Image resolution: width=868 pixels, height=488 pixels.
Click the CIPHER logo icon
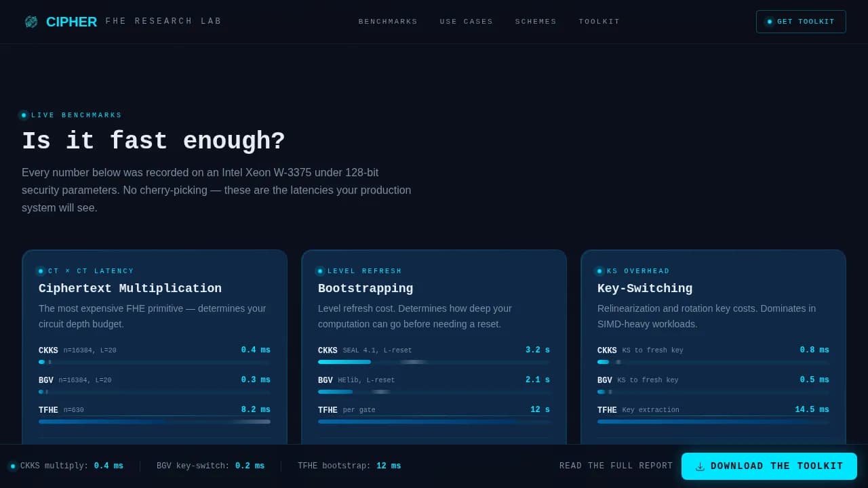(x=31, y=22)
